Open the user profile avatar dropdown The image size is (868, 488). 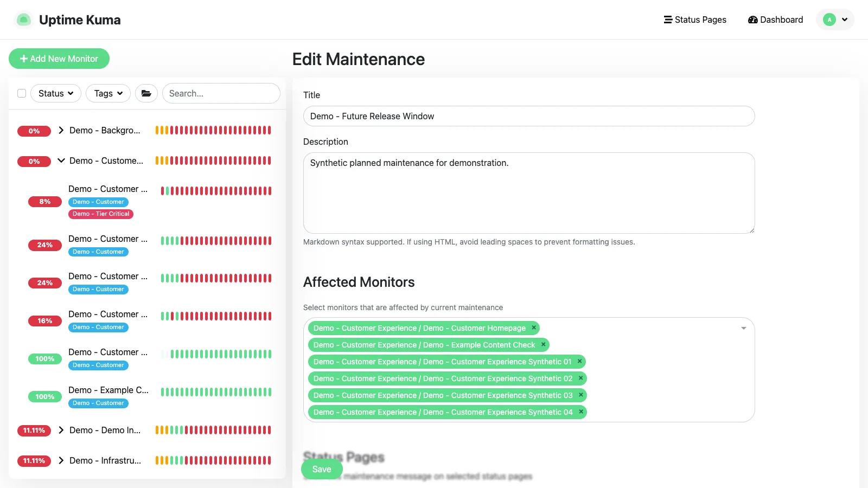click(x=835, y=20)
